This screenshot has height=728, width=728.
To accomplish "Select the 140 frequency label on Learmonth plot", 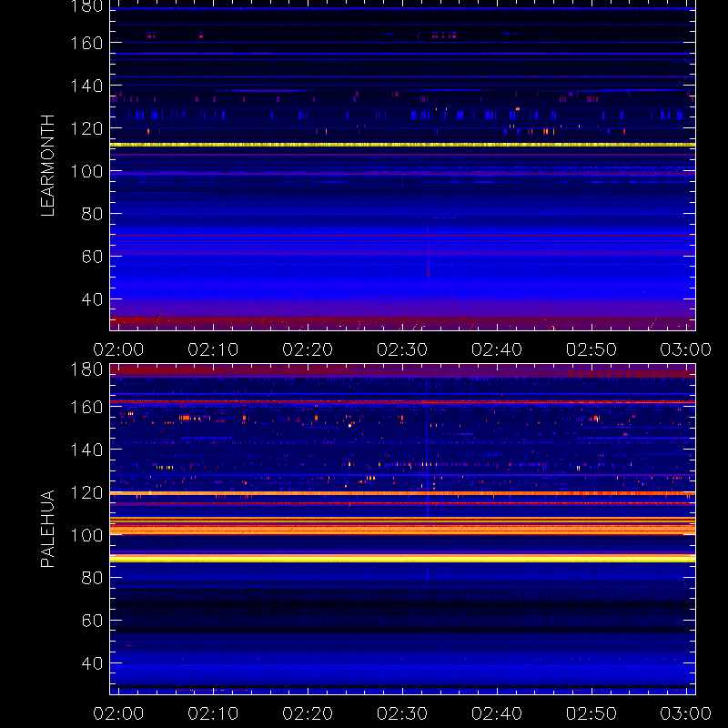I will click(86, 86).
